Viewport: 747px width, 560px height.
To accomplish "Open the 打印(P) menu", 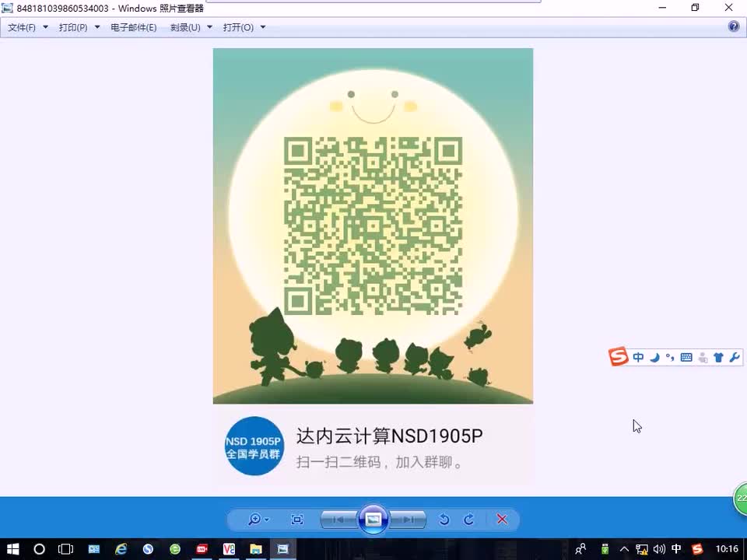I will pyautogui.click(x=73, y=28).
